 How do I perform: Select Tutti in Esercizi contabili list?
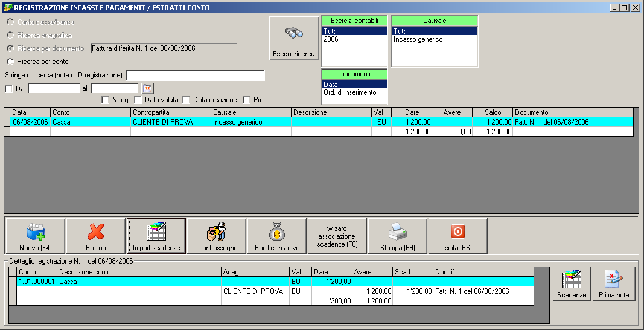tap(354, 31)
